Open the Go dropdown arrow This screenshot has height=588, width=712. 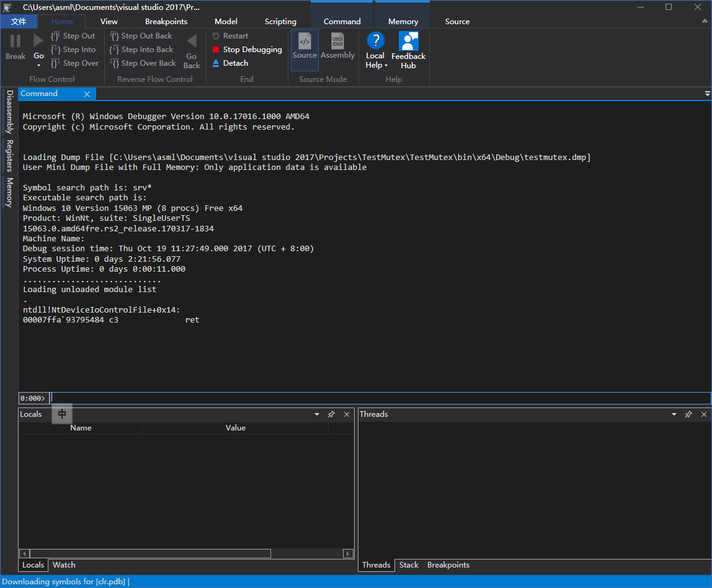pyautogui.click(x=38, y=65)
